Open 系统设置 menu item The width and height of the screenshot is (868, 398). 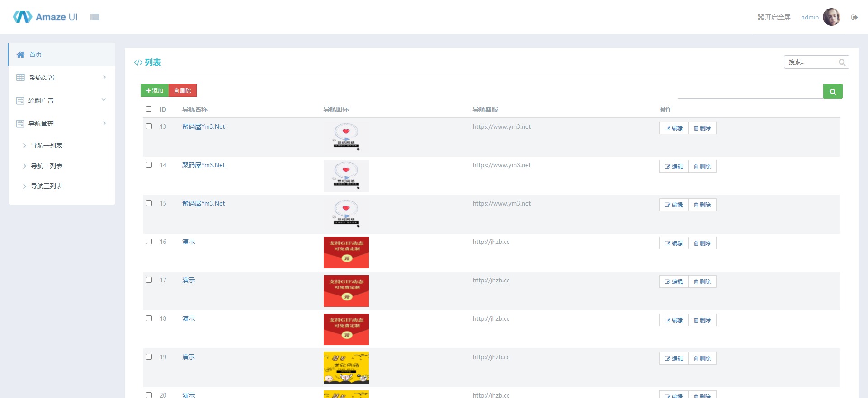point(62,78)
